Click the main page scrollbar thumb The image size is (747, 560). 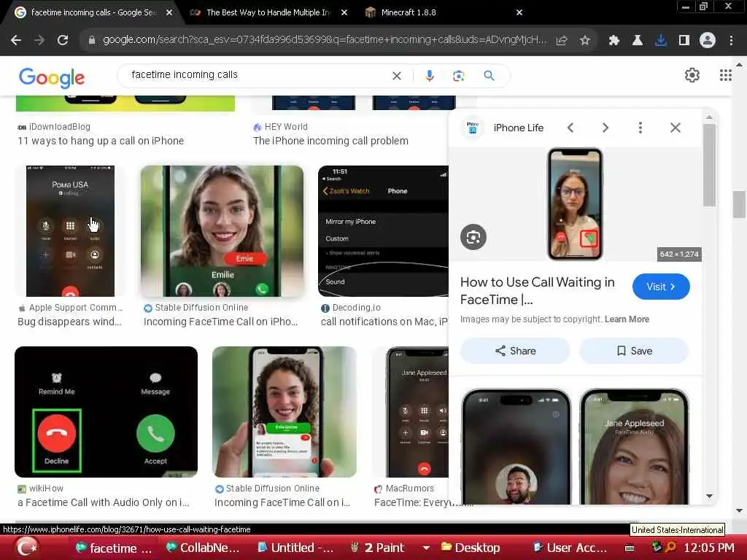[x=739, y=204]
